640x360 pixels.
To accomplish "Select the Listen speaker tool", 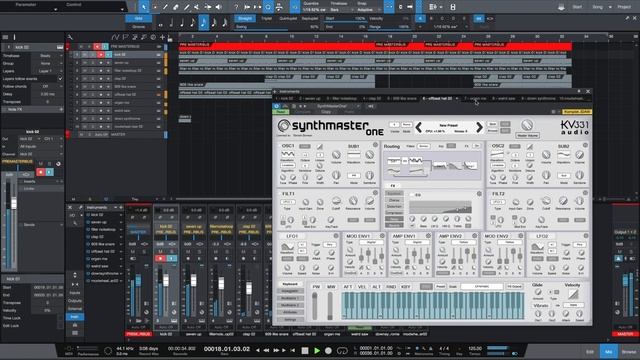I will (x=219, y=7).
